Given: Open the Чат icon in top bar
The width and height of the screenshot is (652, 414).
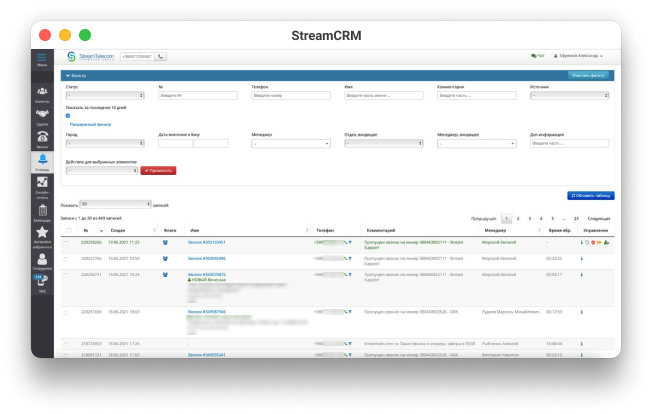Looking at the screenshot, I should click(x=539, y=57).
